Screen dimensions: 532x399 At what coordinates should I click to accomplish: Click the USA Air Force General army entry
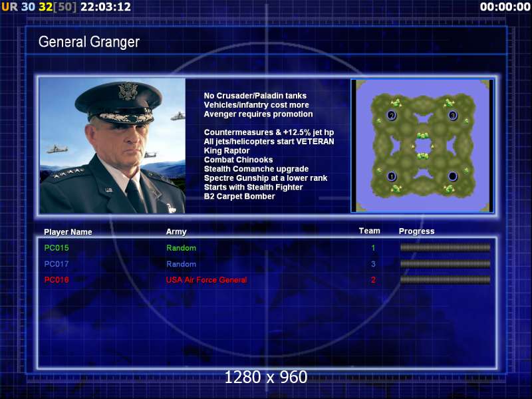(206, 280)
